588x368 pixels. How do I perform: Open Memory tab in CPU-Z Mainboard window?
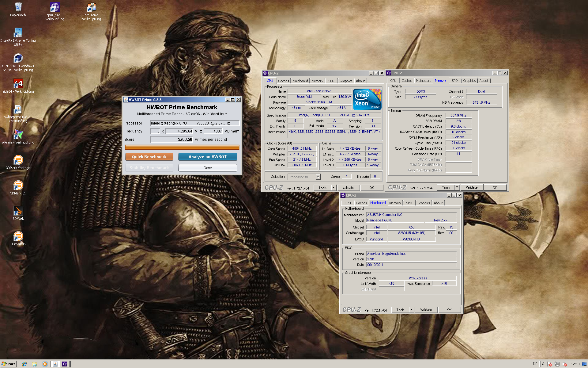coord(395,203)
